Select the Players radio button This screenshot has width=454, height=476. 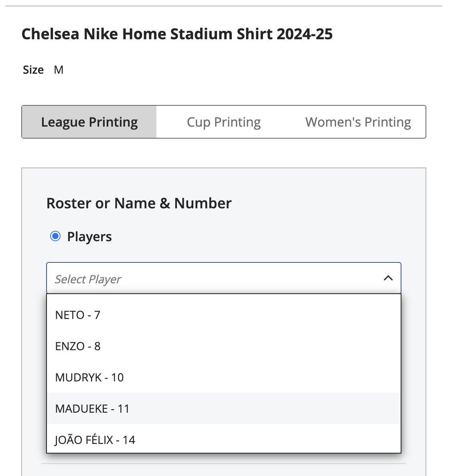55,236
